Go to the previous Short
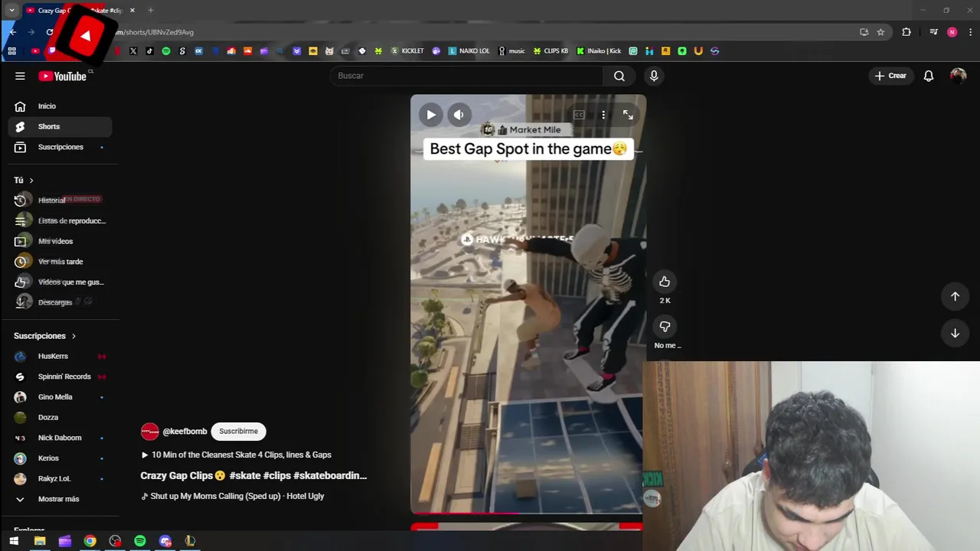 click(955, 296)
